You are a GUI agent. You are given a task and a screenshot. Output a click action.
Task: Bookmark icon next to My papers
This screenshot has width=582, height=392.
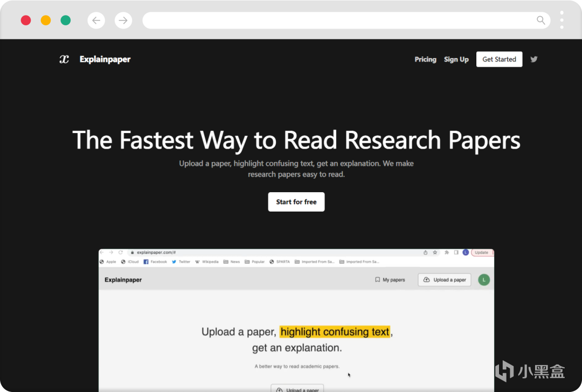point(377,279)
